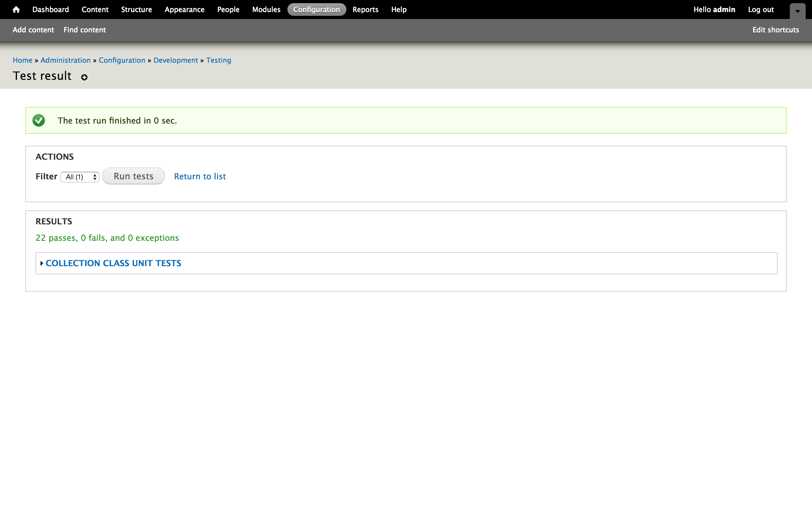Open the People admin page

coord(228,10)
